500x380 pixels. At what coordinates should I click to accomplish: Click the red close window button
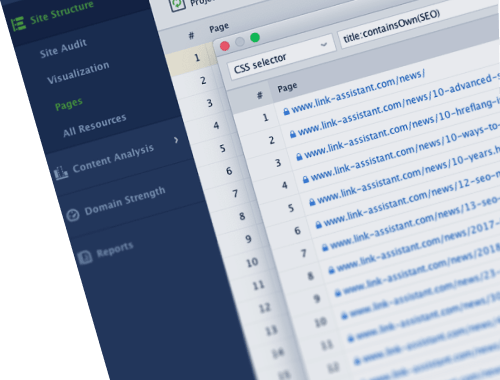[225, 46]
